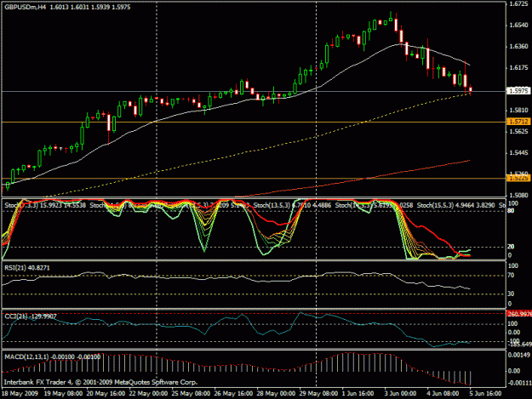Click the 1.6540 price axis value

coord(518,25)
